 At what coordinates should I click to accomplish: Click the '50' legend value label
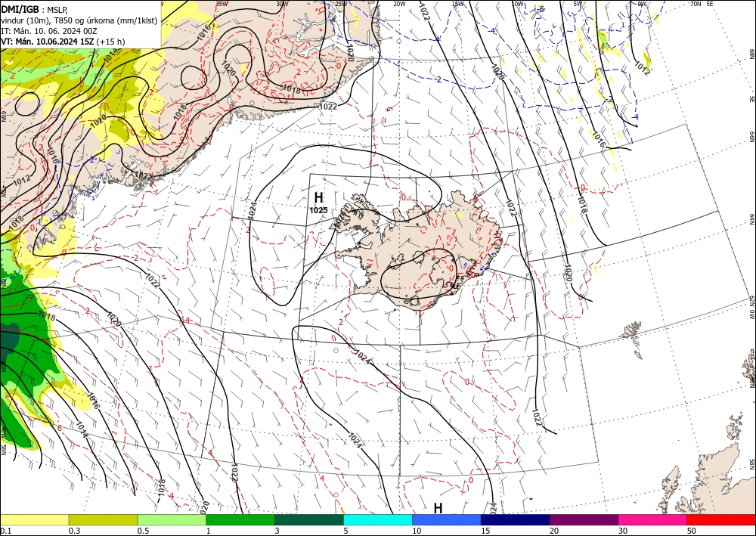(x=692, y=531)
